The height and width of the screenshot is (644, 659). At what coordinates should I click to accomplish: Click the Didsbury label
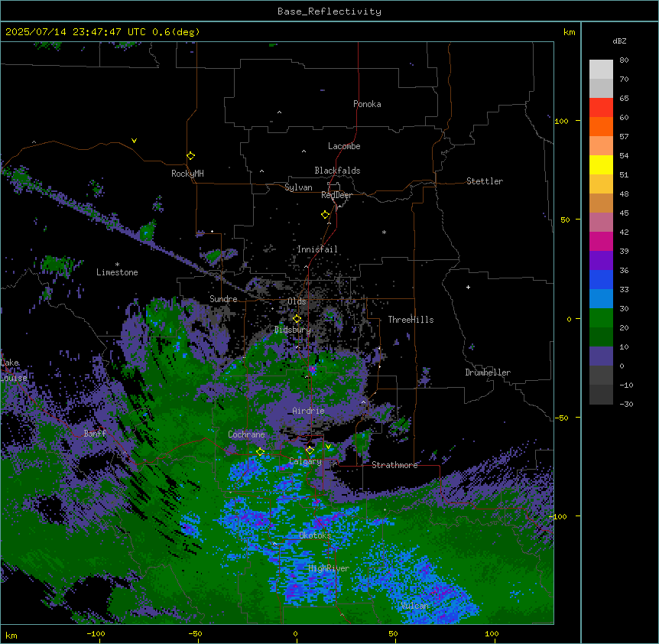point(292,330)
